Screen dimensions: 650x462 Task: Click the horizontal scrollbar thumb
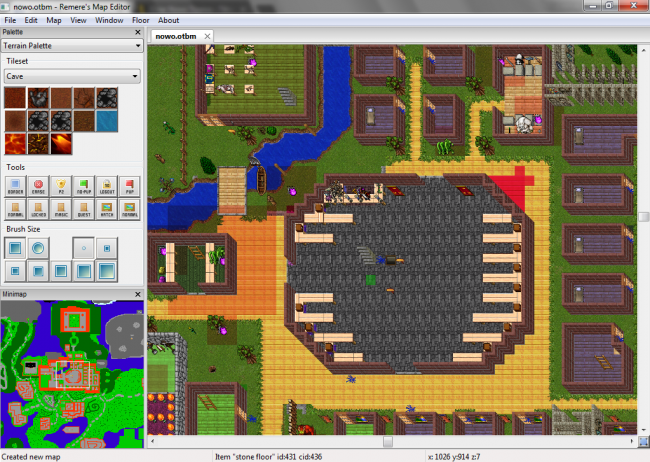point(388,441)
